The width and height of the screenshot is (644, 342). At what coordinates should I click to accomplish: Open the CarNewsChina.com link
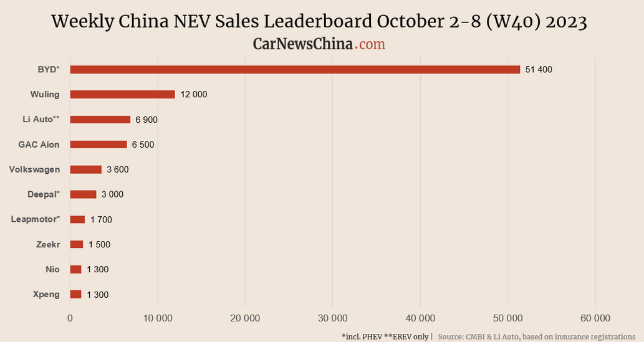(x=319, y=44)
